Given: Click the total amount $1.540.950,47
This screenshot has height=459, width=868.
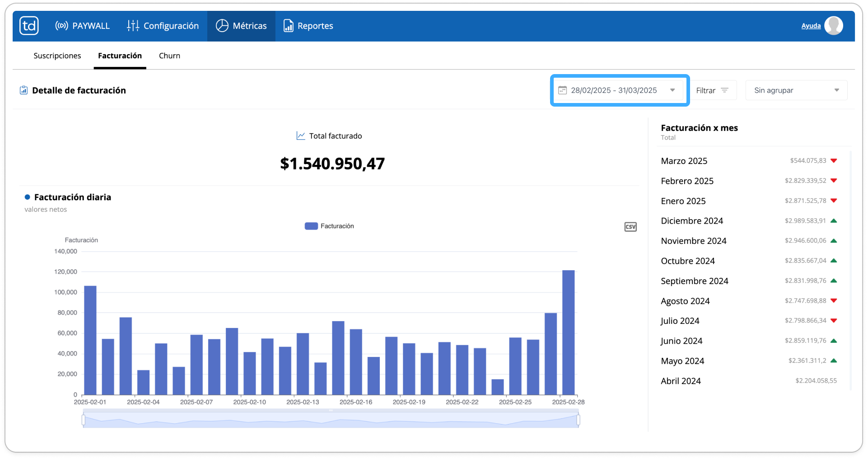Looking at the screenshot, I should [332, 164].
